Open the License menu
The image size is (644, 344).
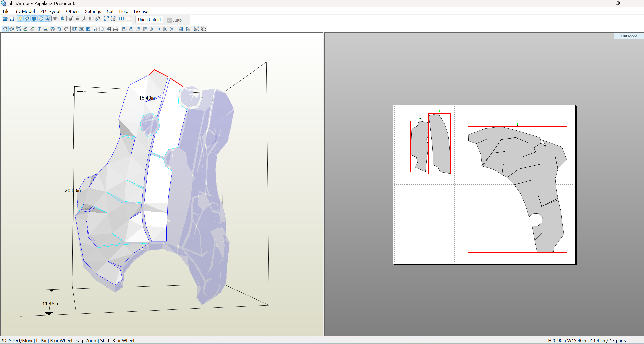click(141, 11)
